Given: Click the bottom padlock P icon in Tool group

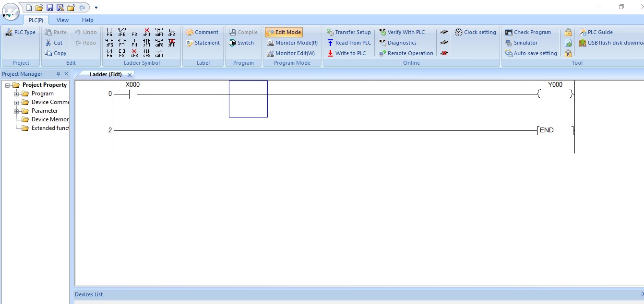Looking at the screenshot, I should pyautogui.click(x=568, y=53).
